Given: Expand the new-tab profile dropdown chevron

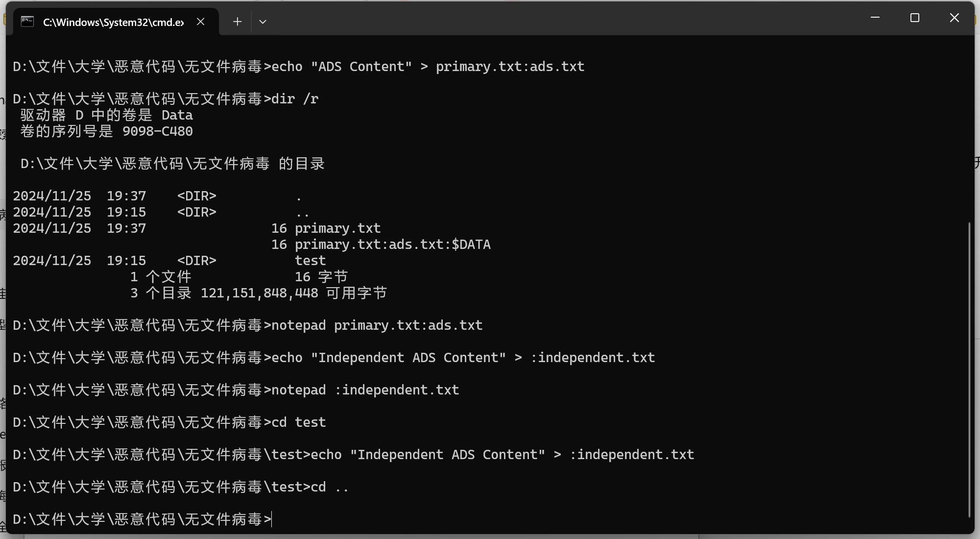Looking at the screenshot, I should pyautogui.click(x=263, y=22).
